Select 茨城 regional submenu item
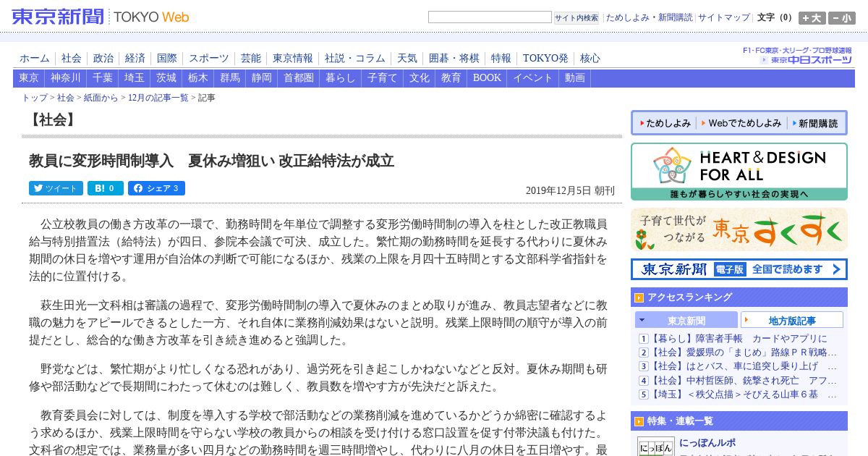 pyautogui.click(x=166, y=78)
